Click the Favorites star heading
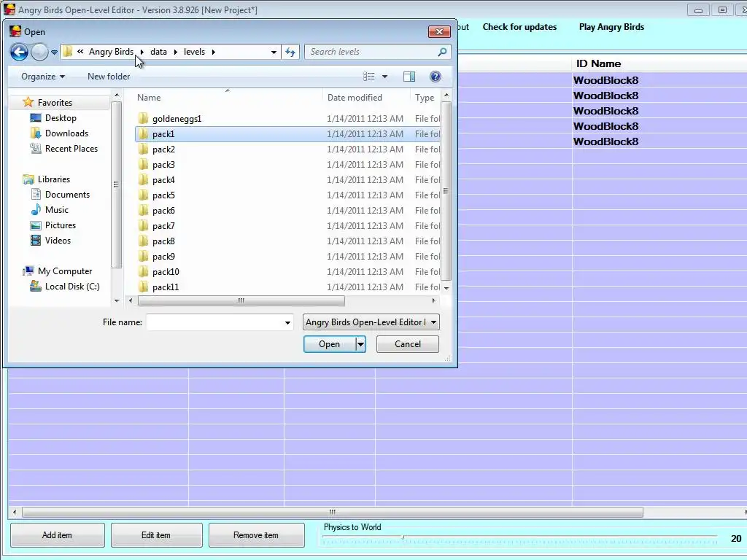Screen dimensions: 747x560 (x=55, y=102)
